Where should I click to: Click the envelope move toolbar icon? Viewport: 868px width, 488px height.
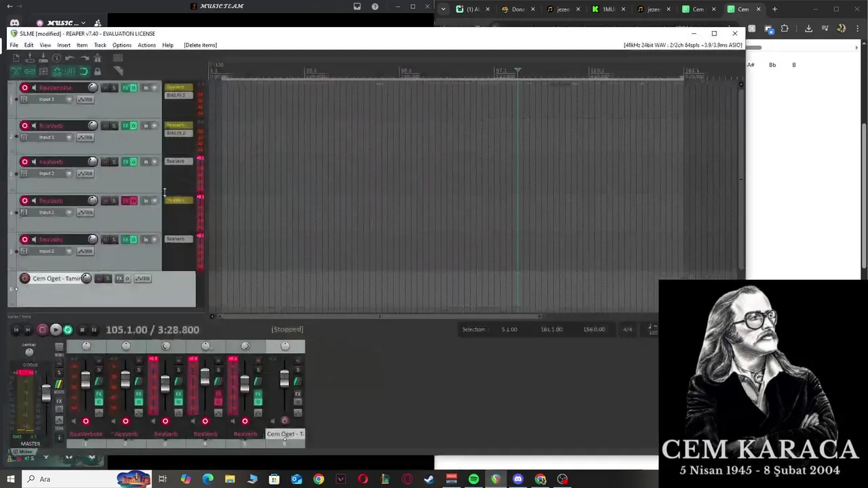click(x=57, y=71)
